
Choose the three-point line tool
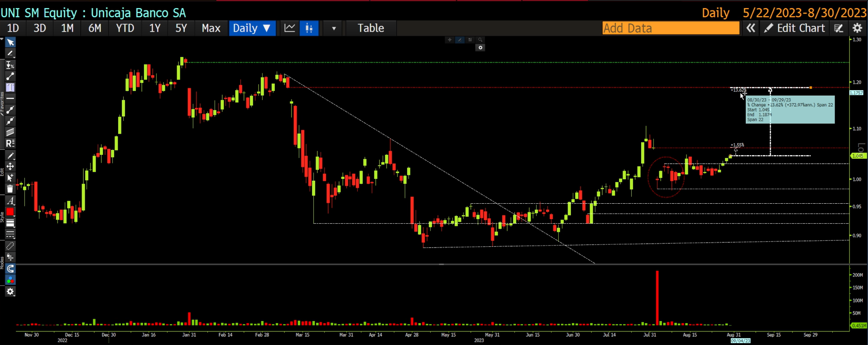coord(10,110)
